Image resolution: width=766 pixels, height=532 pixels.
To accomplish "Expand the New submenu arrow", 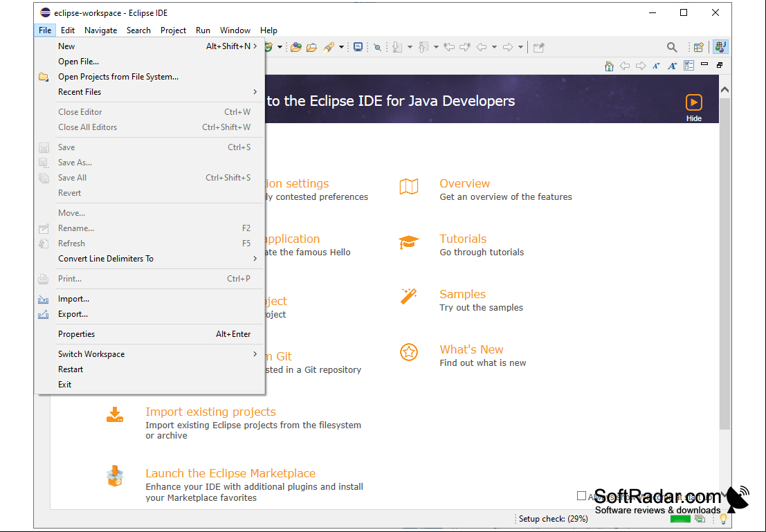I will coord(255,46).
